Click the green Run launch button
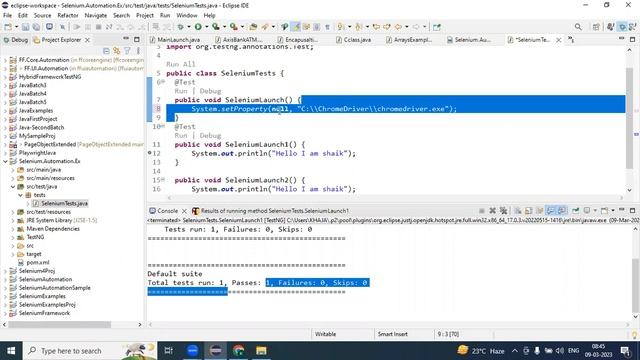The image size is (640, 360). click(x=198, y=27)
